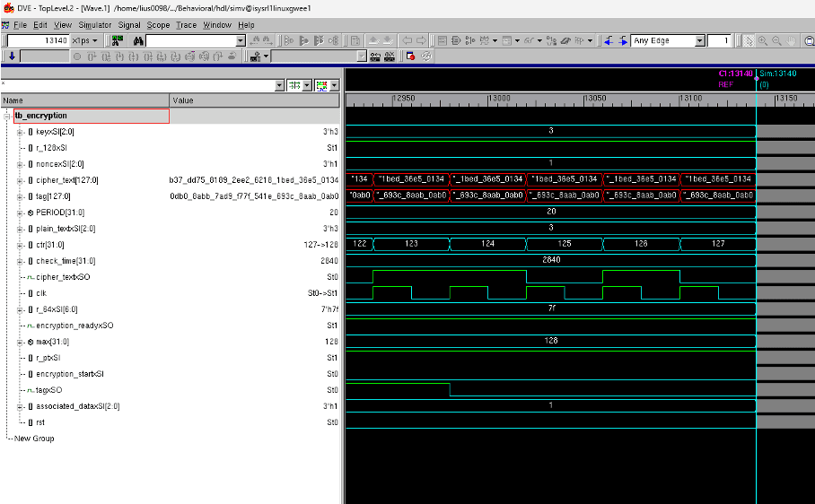The image size is (815, 504).
Task: Select the rst signal row
Action: tap(40, 422)
